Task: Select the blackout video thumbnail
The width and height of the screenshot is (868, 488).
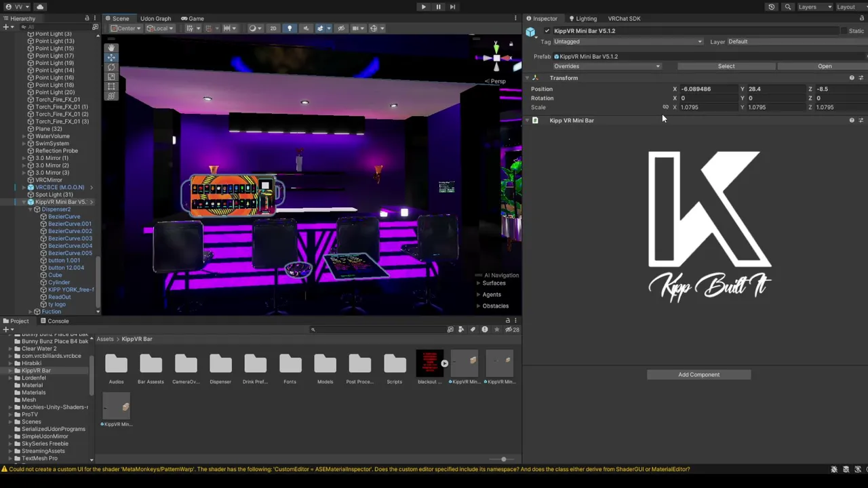Action: pyautogui.click(x=429, y=364)
